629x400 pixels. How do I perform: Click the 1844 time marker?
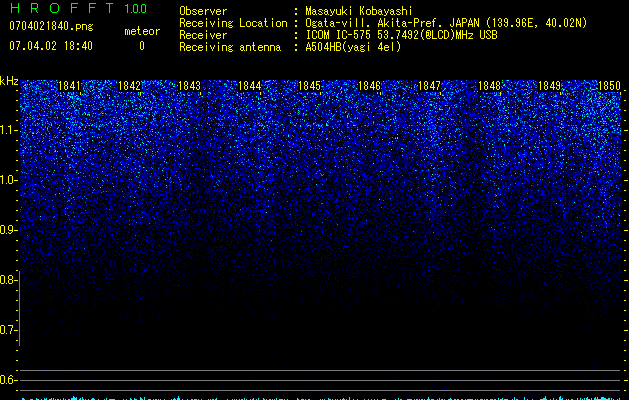(x=249, y=86)
